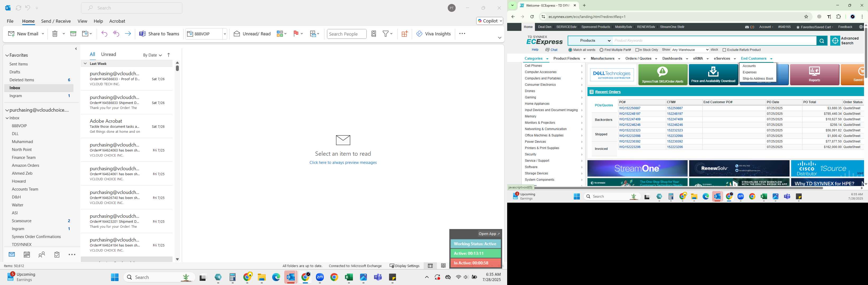Open the Follow Up flag icon
868x285 pixels.
[x=296, y=34]
